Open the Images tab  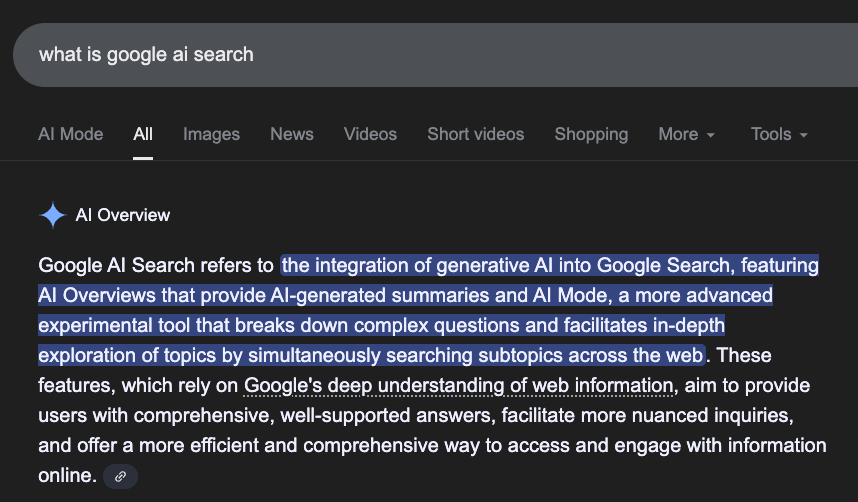pyautogui.click(x=211, y=134)
